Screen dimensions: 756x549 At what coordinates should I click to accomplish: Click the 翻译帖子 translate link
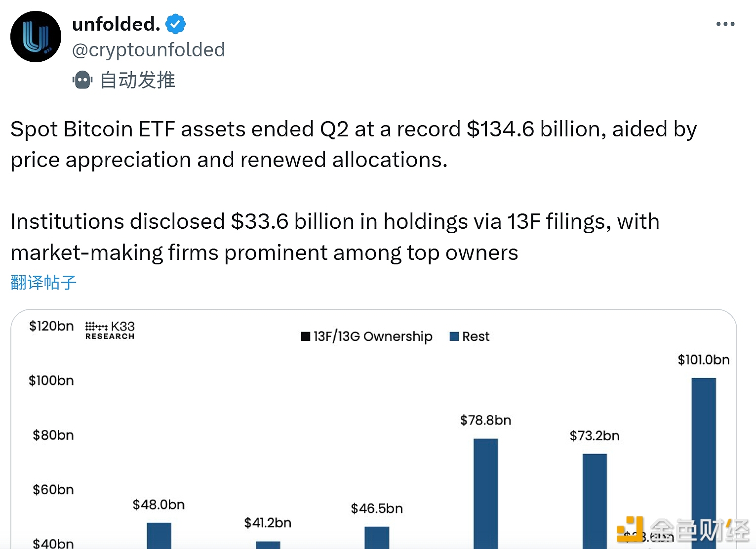click(x=43, y=283)
